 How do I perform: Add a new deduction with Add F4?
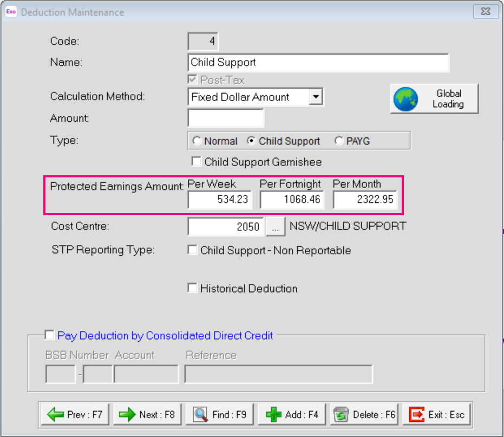click(293, 415)
